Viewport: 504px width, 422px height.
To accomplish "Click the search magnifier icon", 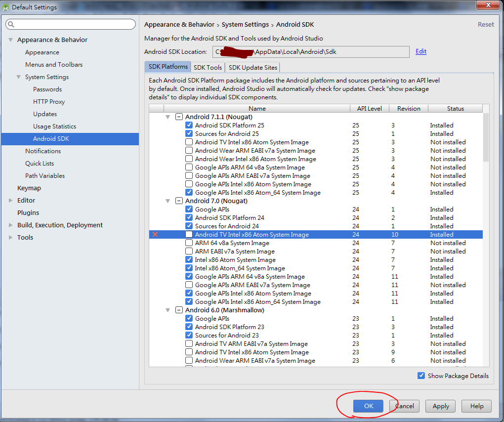I will (11, 24).
